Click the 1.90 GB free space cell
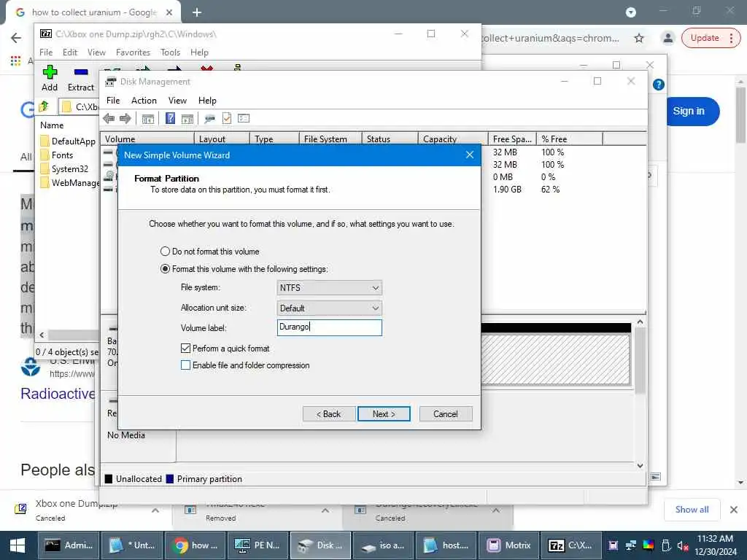 (x=508, y=189)
